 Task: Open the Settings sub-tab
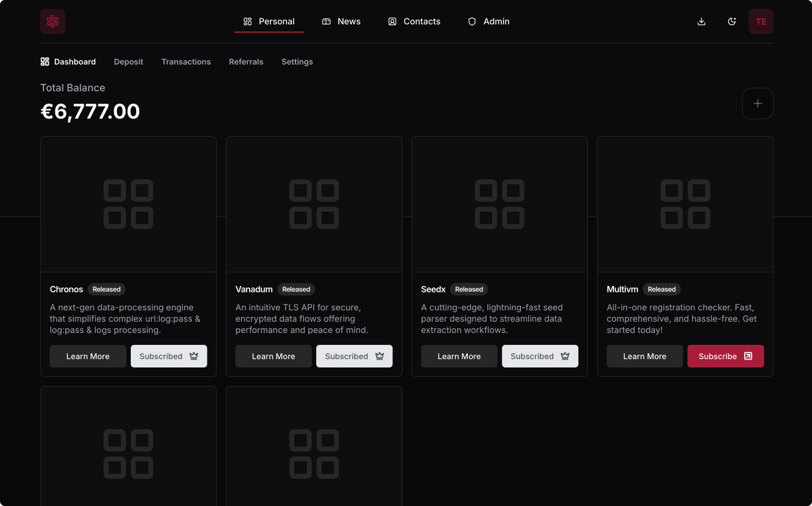[x=297, y=62]
